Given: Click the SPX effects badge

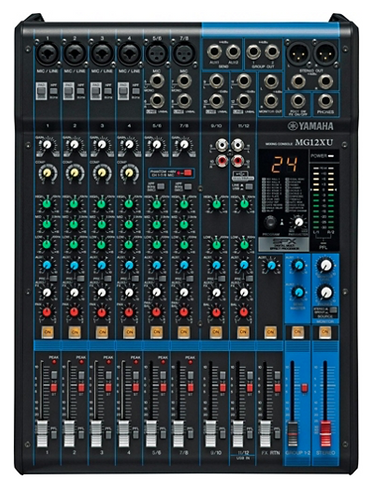Looking at the screenshot, I should pyautogui.click(x=283, y=244).
